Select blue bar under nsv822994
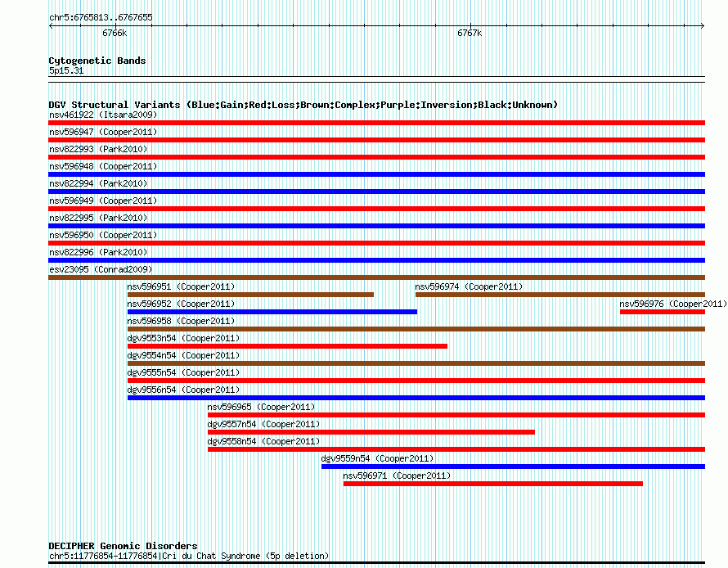728x568 pixels. (376, 192)
